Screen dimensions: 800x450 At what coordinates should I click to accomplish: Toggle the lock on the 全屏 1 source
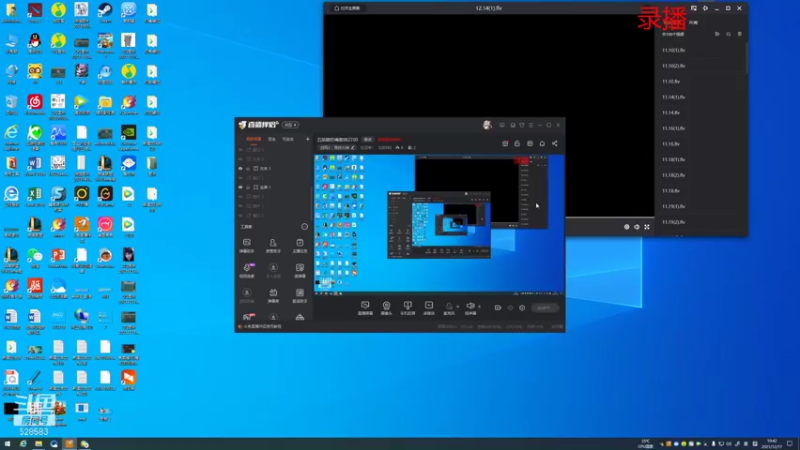pyautogui.click(x=248, y=187)
